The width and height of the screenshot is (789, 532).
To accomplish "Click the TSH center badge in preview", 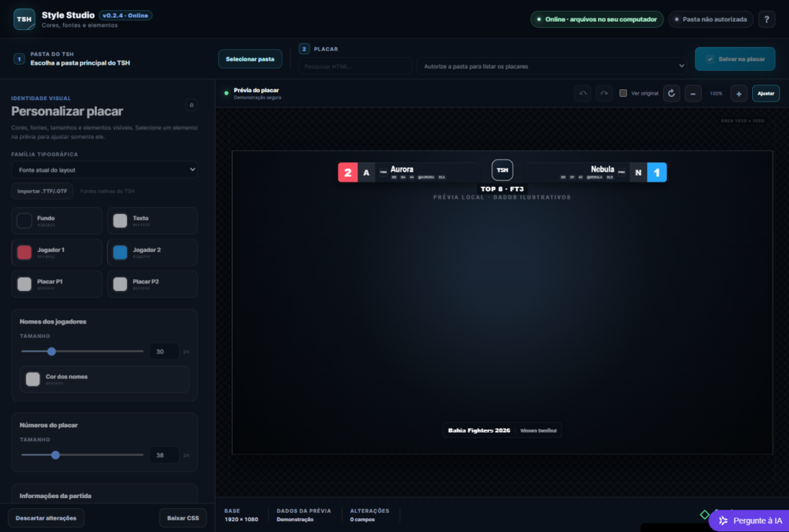I will (x=502, y=170).
